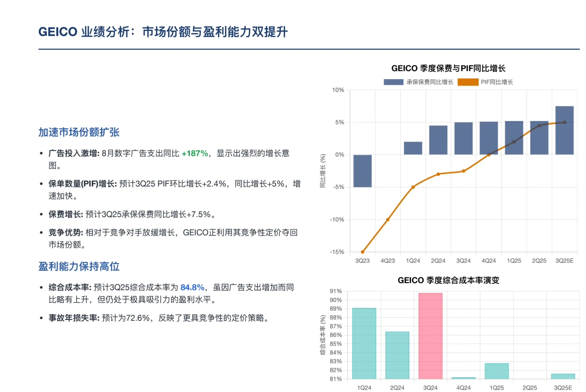
Task: Select the PIF line point at 2Q24
Action: pyautogui.click(x=438, y=174)
